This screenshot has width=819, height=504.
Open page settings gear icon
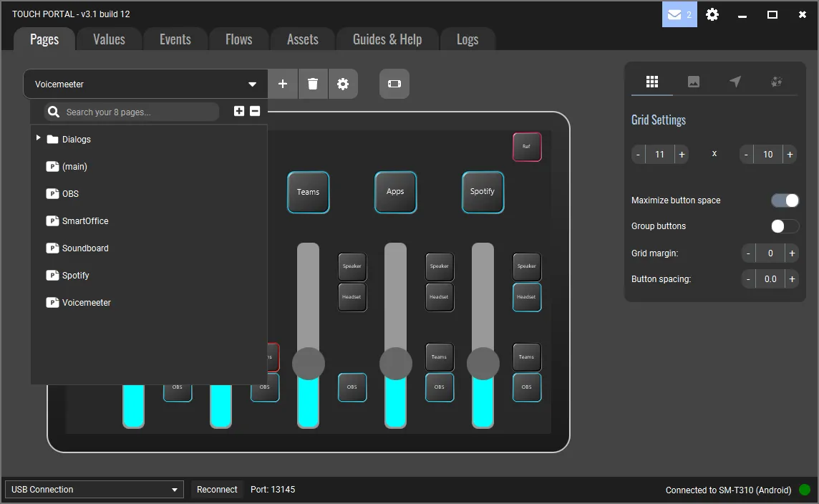[343, 84]
